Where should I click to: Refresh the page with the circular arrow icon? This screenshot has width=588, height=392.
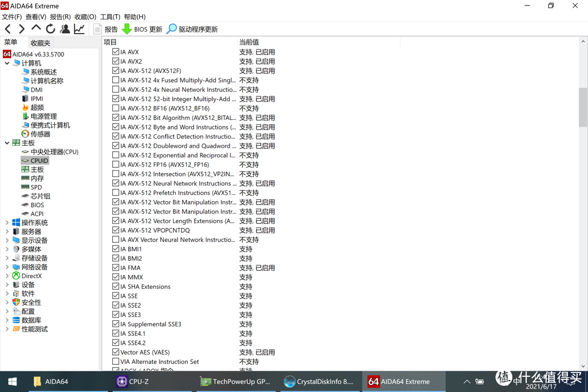50,29
